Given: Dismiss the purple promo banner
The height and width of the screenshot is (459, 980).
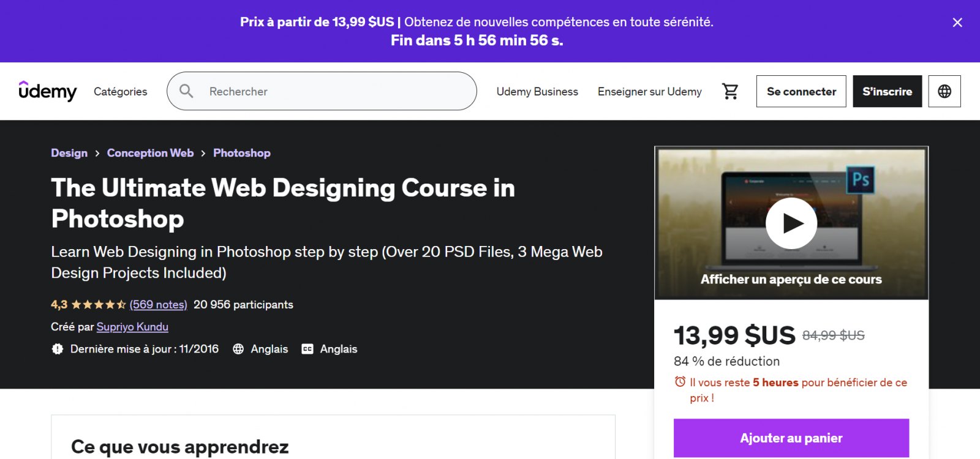Looking at the screenshot, I should click(x=957, y=23).
